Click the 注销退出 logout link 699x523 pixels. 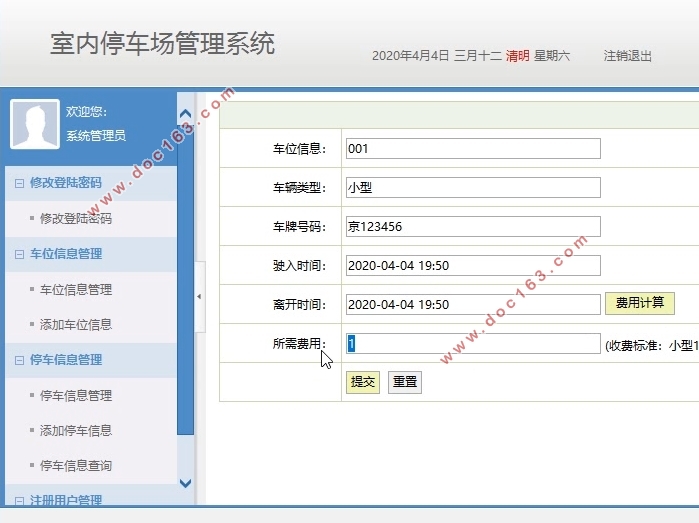coord(628,56)
